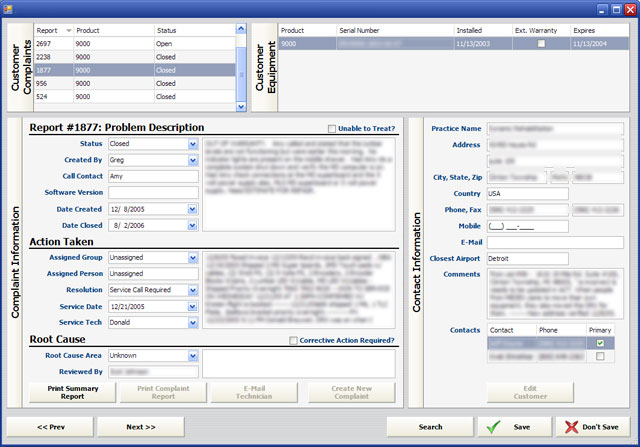Go to the Next >> complaint

[141, 427]
